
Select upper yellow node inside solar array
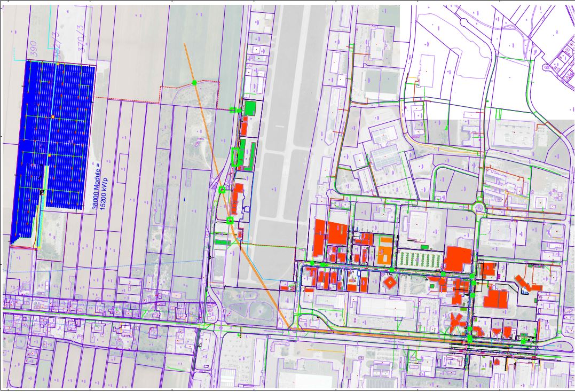(53, 116)
